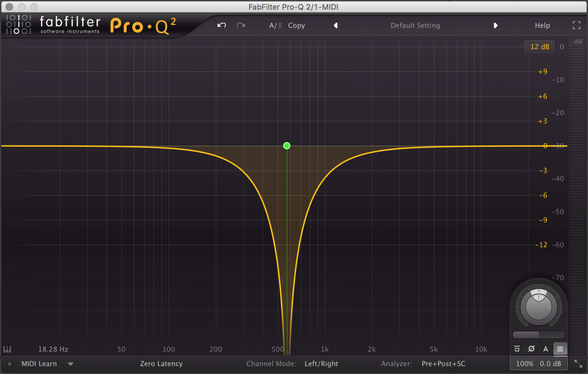
Task: Click the next preset arrow
Action: [x=496, y=25]
